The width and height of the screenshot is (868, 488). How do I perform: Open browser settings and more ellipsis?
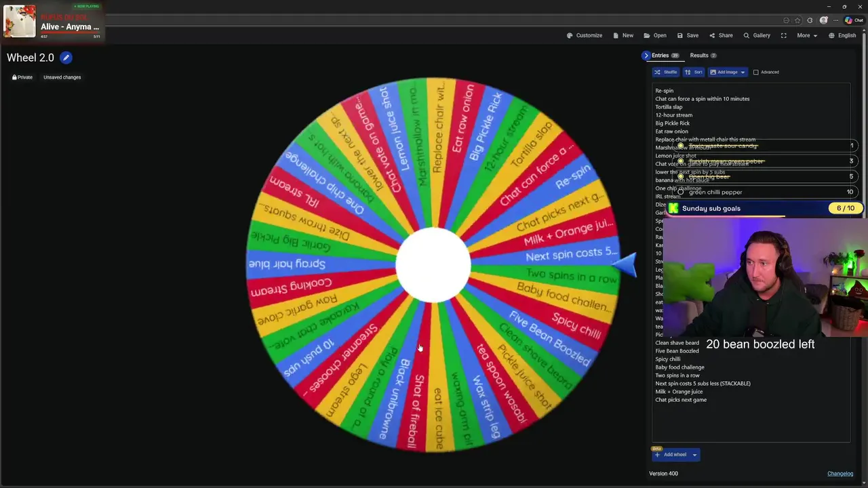point(835,20)
